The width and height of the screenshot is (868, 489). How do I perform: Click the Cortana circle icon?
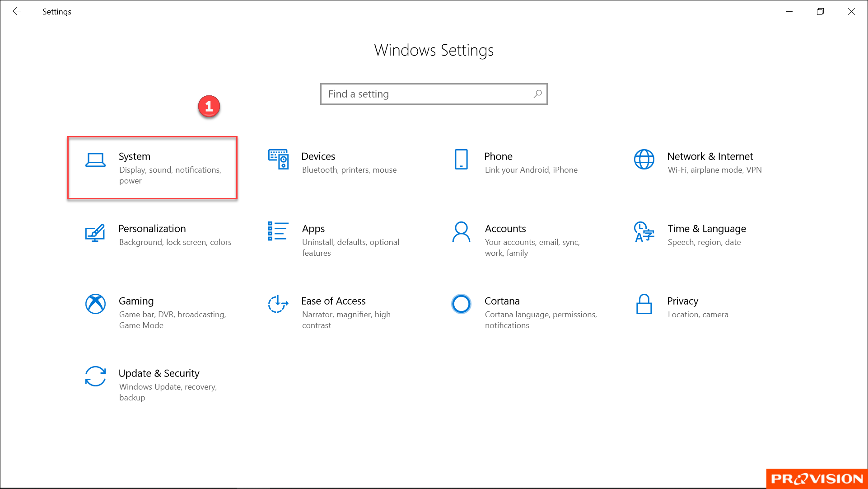(461, 304)
